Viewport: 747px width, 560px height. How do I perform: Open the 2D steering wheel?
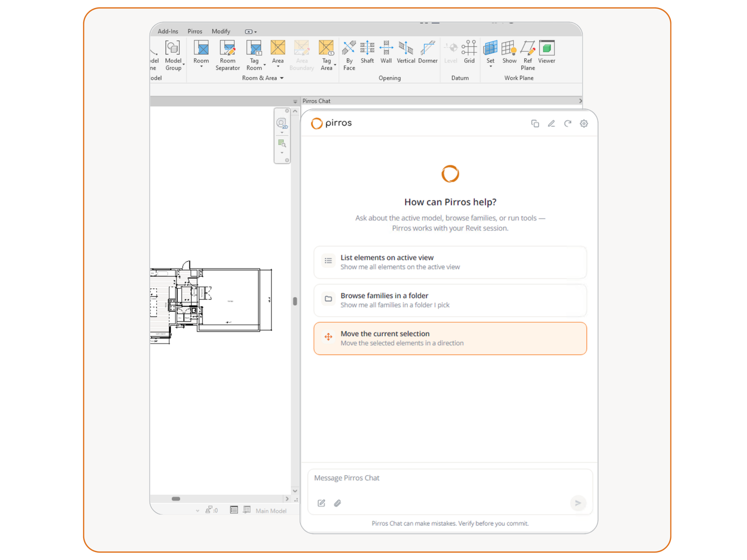click(x=282, y=123)
